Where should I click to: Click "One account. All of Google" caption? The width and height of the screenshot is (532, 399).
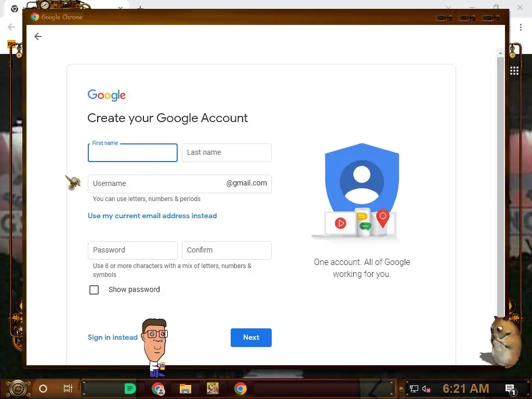click(362, 268)
